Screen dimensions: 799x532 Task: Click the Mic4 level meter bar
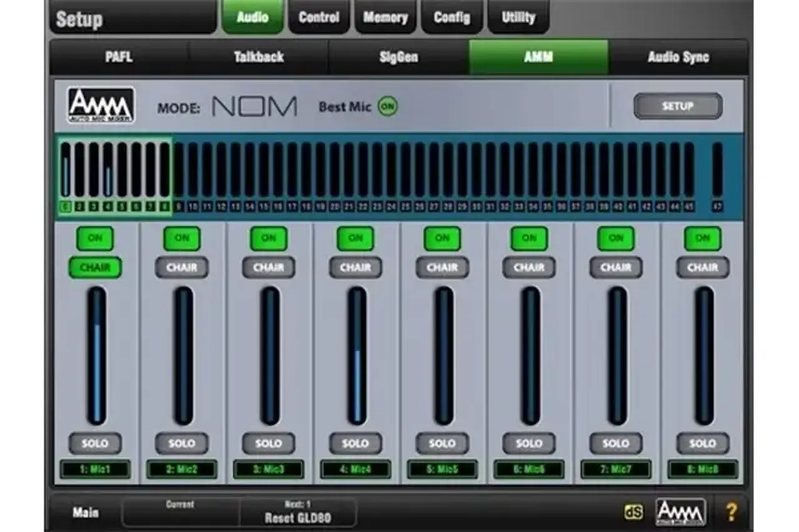(x=356, y=355)
